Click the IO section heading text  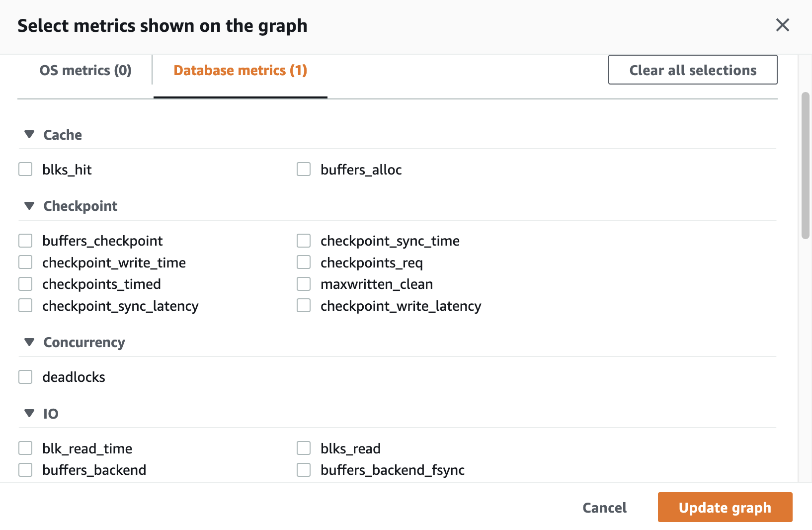[x=51, y=414]
